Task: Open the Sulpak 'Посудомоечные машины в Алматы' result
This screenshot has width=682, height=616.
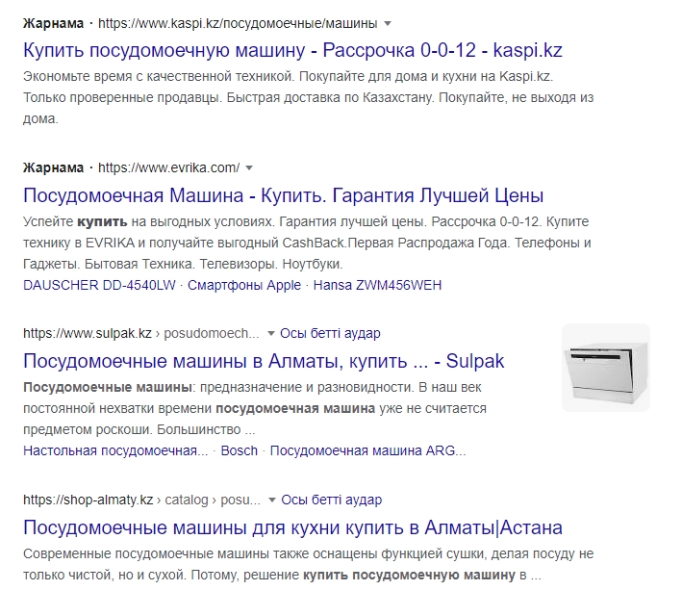Action: click(263, 362)
